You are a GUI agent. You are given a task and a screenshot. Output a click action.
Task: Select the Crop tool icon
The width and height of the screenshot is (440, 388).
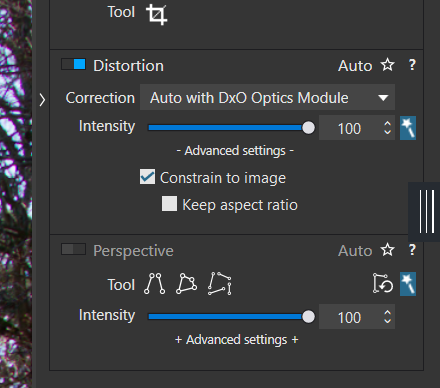point(157,14)
